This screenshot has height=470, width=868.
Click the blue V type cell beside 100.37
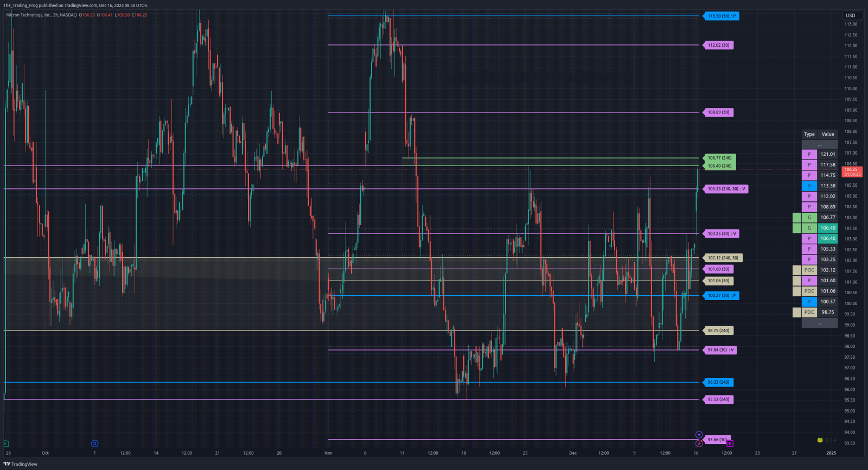(x=809, y=302)
